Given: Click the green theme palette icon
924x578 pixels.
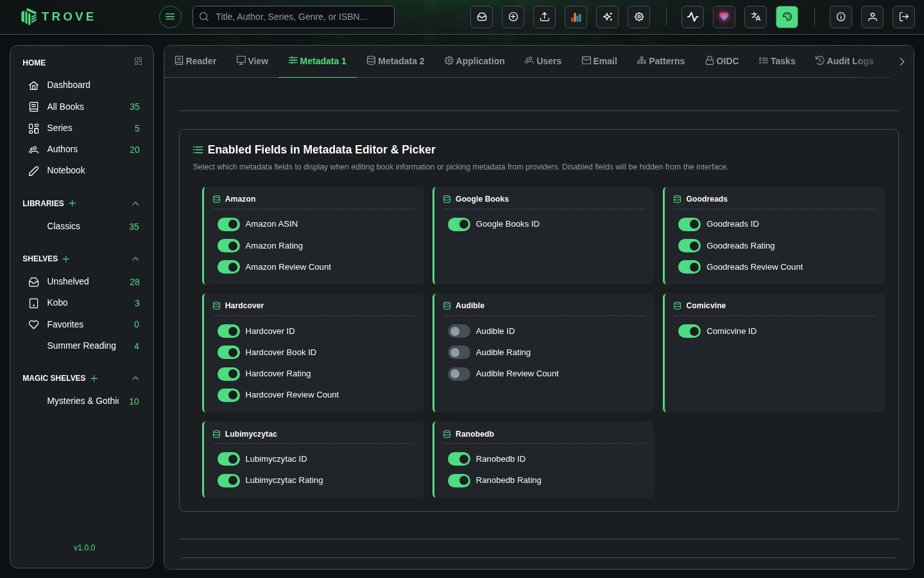Looking at the screenshot, I should 787,17.
